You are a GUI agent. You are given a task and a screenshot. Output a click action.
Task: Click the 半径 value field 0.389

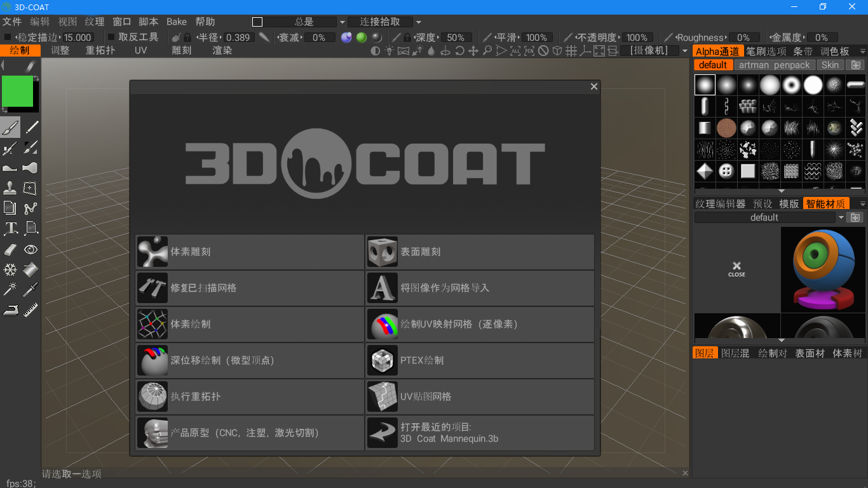(x=238, y=37)
